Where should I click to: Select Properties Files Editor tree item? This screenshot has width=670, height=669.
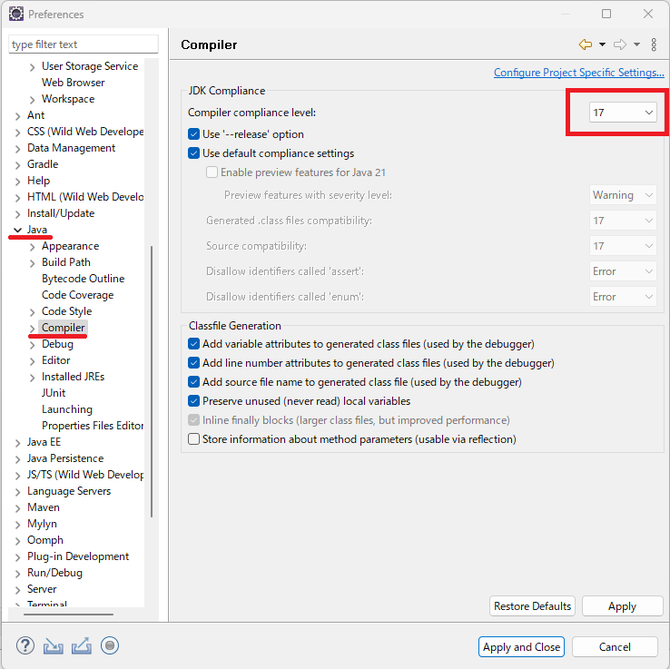pyautogui.click(x=93, y=425)
